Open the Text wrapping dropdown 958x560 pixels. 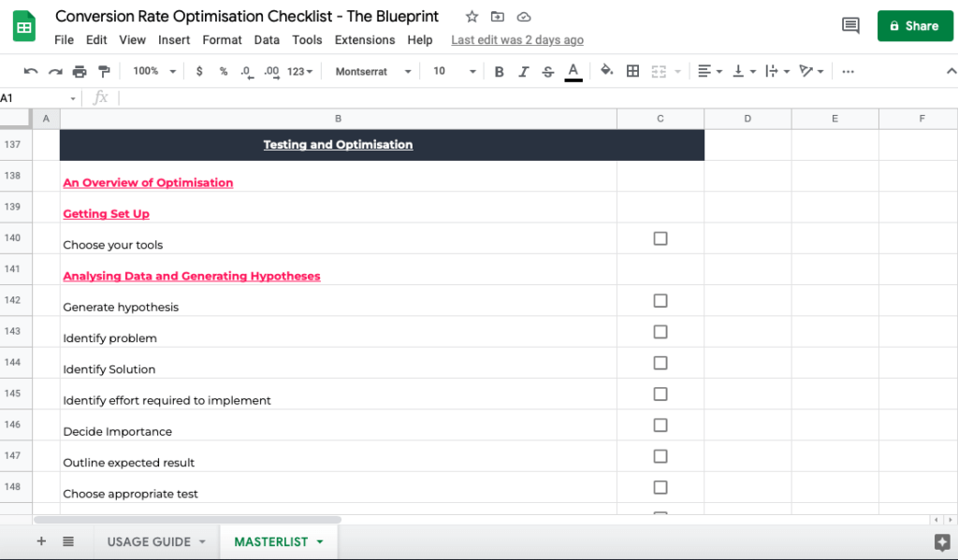(x=777, y=71)
